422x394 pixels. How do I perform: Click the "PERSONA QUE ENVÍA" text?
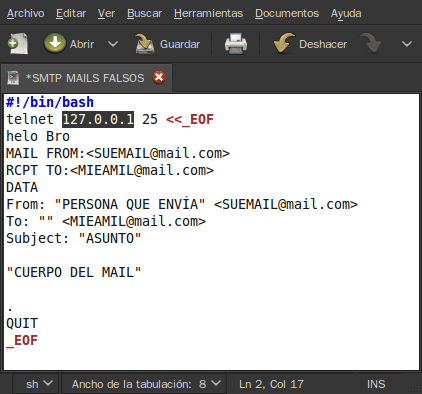coord(130,204)
